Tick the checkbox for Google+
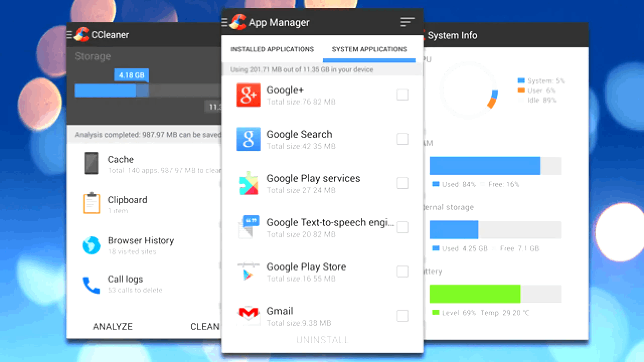The width and height of the screenshot is (644, 362). (x=403, y=95)
